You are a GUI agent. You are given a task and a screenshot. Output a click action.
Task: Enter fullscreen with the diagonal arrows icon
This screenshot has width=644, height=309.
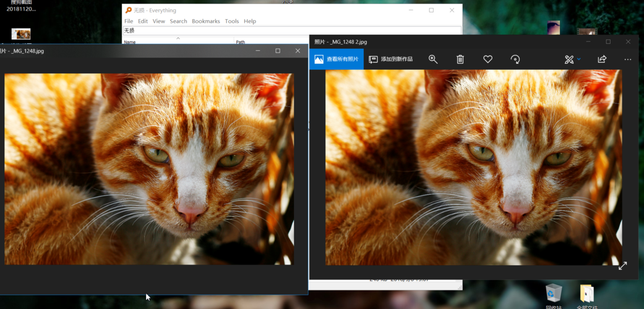click(622, 266)
